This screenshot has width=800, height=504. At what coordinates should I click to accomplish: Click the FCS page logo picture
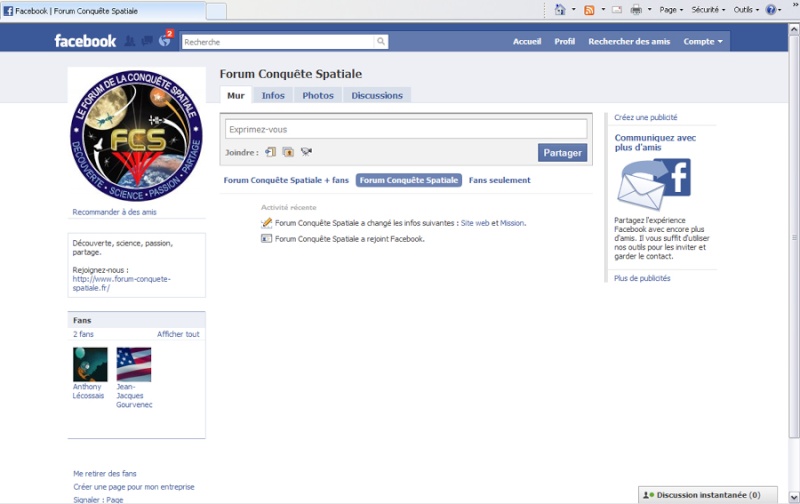[136, 135]
